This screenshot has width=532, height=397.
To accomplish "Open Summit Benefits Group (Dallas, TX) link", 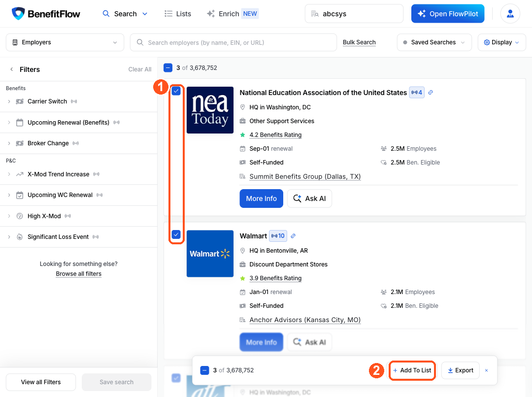I will coord(305,176).
